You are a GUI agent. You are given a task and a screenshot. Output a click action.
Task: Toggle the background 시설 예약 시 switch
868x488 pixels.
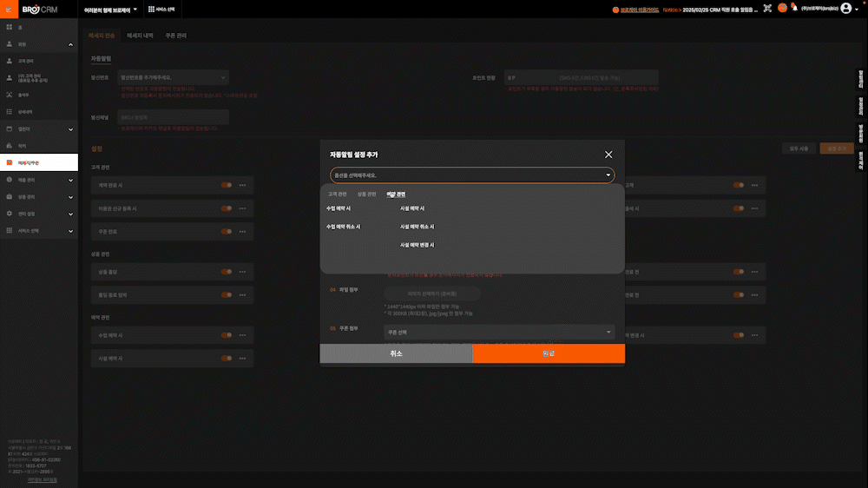(x=227, y=359)
